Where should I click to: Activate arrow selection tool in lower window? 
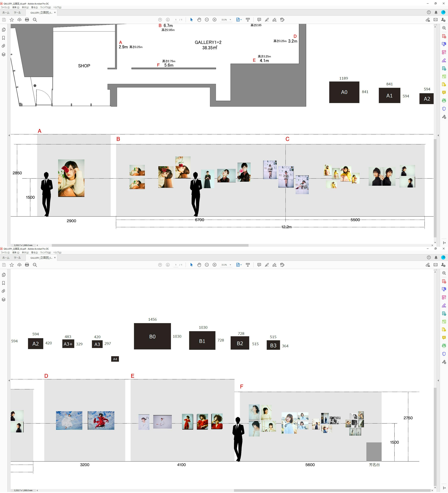tap(191, 265)
